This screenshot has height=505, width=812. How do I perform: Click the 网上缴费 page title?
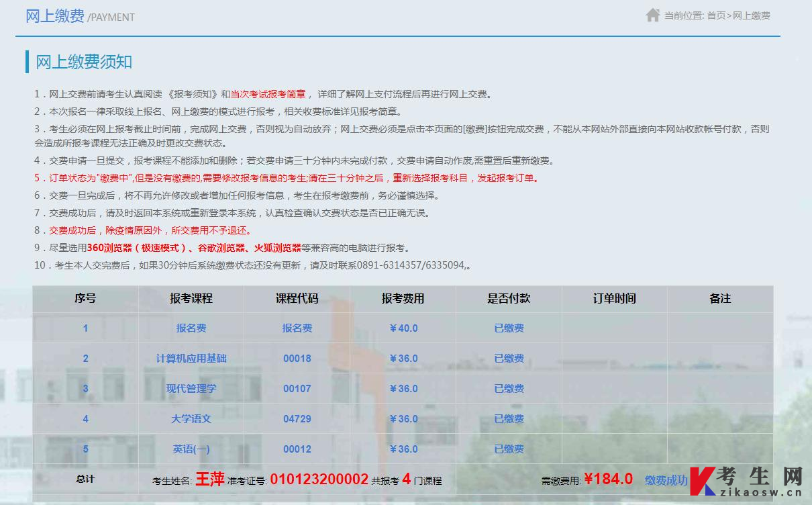point(55,16)
